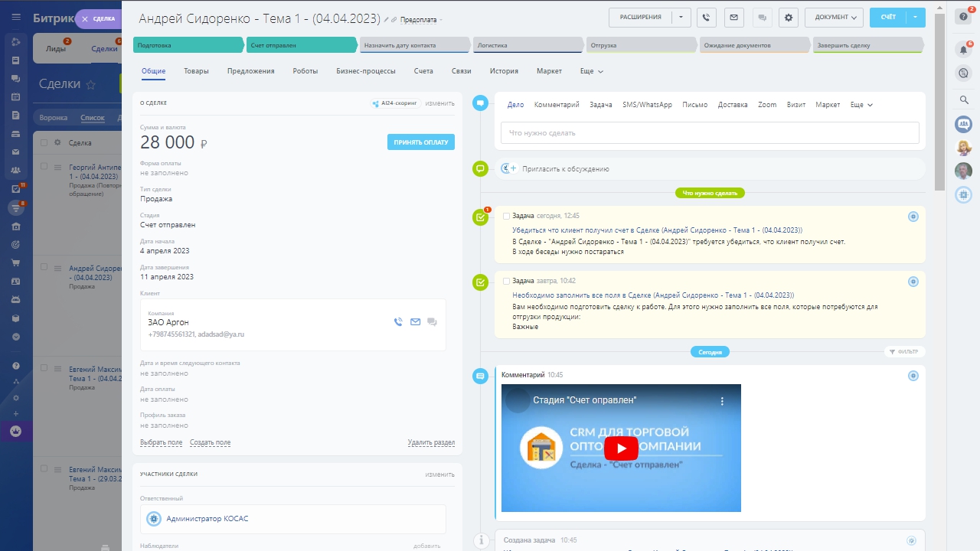Open the Администратор КОСАС responsible link
Screen dimensions: 980x551
[x=207, y=519]
